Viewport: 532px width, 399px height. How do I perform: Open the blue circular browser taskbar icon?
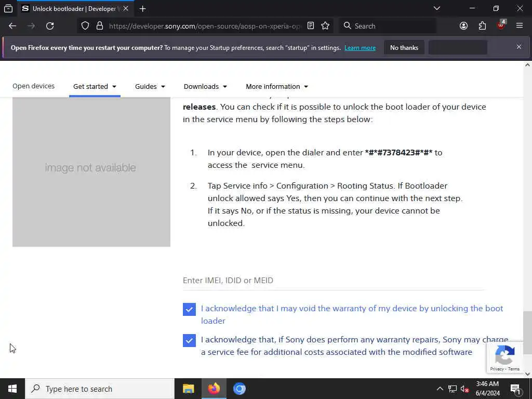(239, 389)
